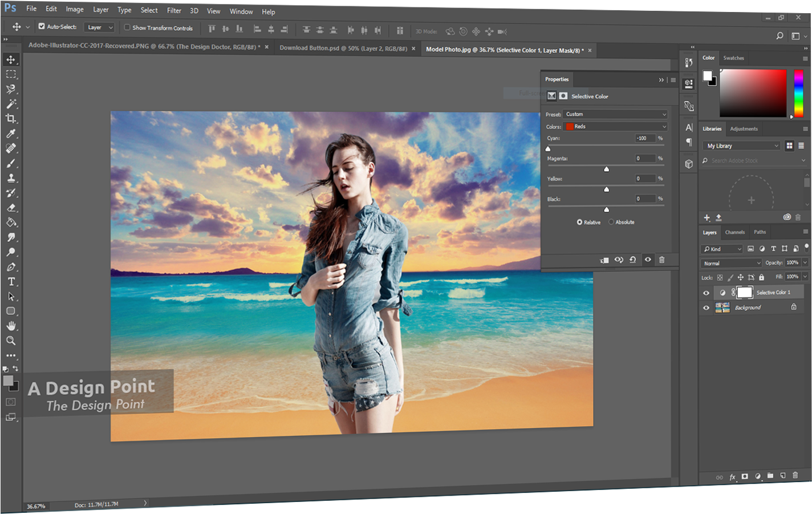Select the Magic Wand tool
The height and width of the screenshot is (514, 812).
point(11,104)
